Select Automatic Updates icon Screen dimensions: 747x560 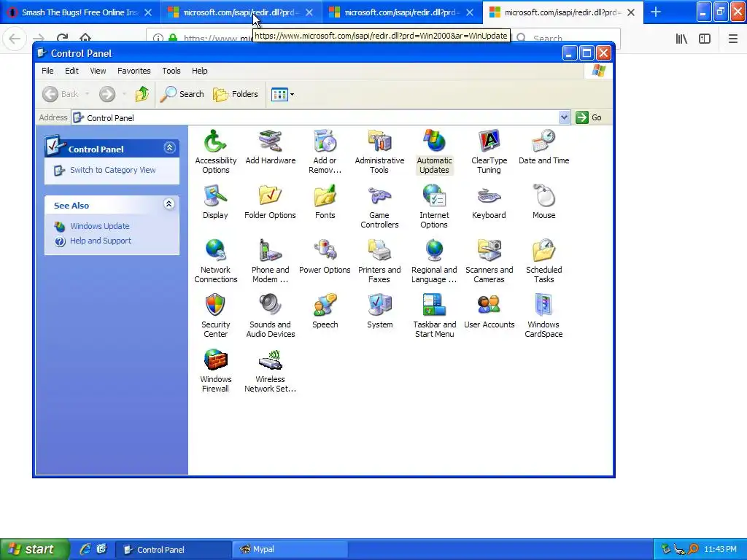coord(434,152)
